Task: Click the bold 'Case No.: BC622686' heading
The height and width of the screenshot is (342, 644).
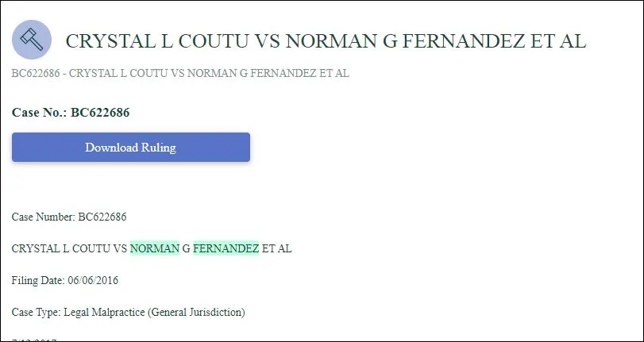Action: 71,112
